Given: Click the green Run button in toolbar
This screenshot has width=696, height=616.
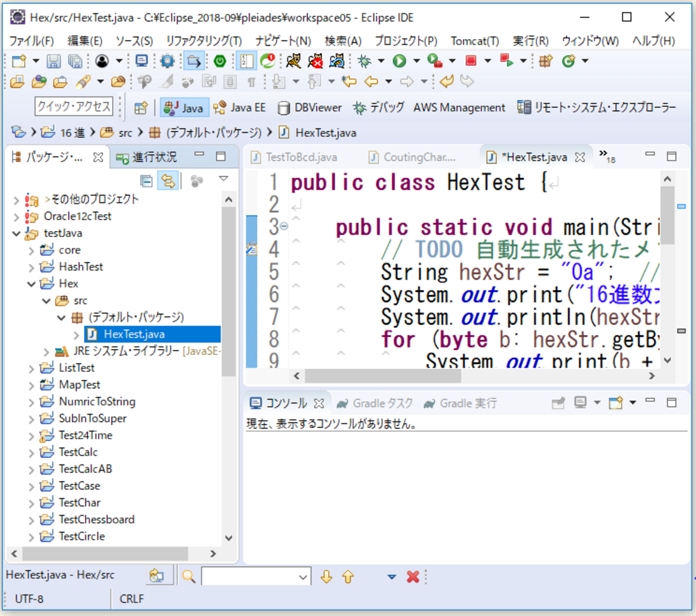Looking at the screenshot, I should (x=399, y=61).
